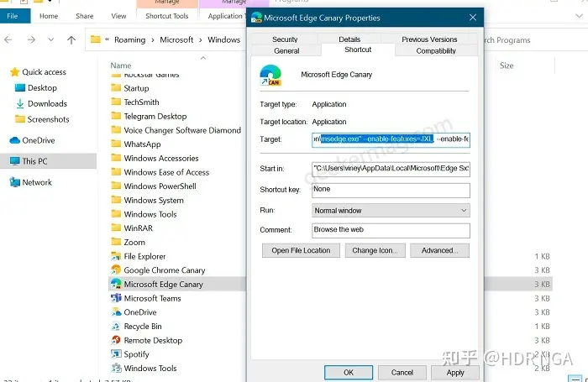This screenshot has width=588, height=382.
Task: Click the Spotify shortcut icon
Action: tap(116, 354)
